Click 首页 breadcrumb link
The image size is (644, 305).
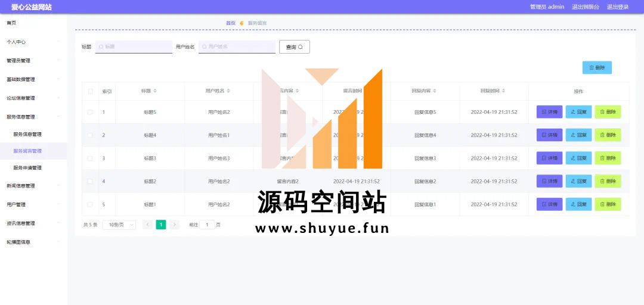[x=231, y=23]
